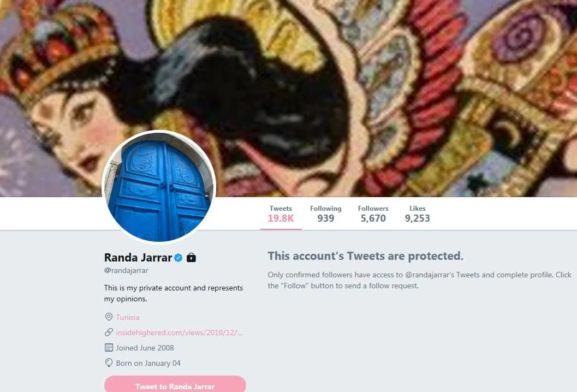The height and width of the screenshot is (392, 577).
Task: Open the Tweets tab showing 19.8K
Action: [281, 214]
